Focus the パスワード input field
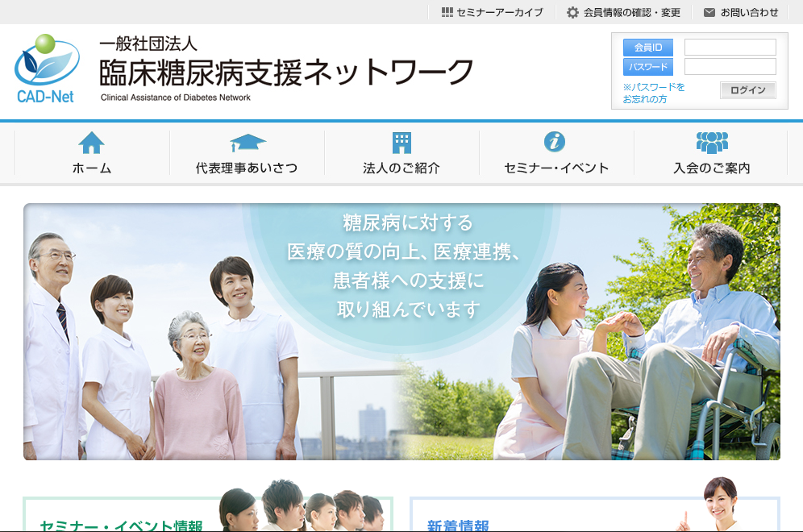Screen dimensions: 803x532 [730, 67]
